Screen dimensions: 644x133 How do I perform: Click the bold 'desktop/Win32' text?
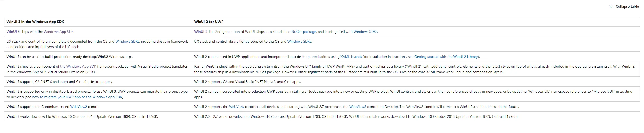click(95, 57)
